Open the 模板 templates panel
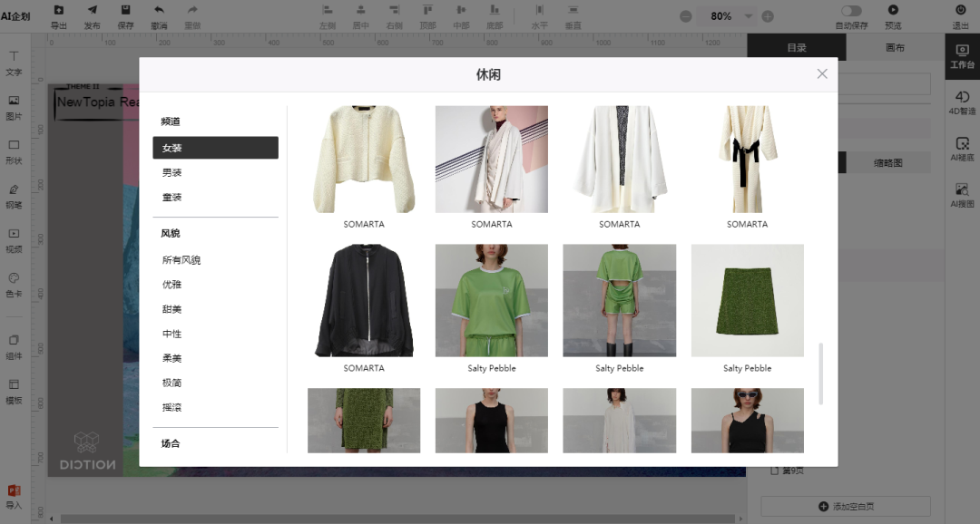Image resolution: width=980 pixels, height=524 pixels. coord(14,391)
